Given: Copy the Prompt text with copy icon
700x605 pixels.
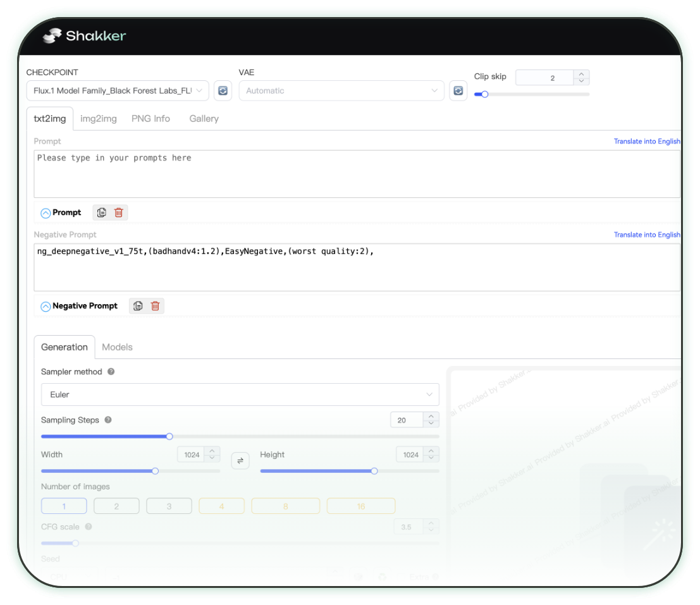Looking at the screenshot, I should tap(102, 212).
